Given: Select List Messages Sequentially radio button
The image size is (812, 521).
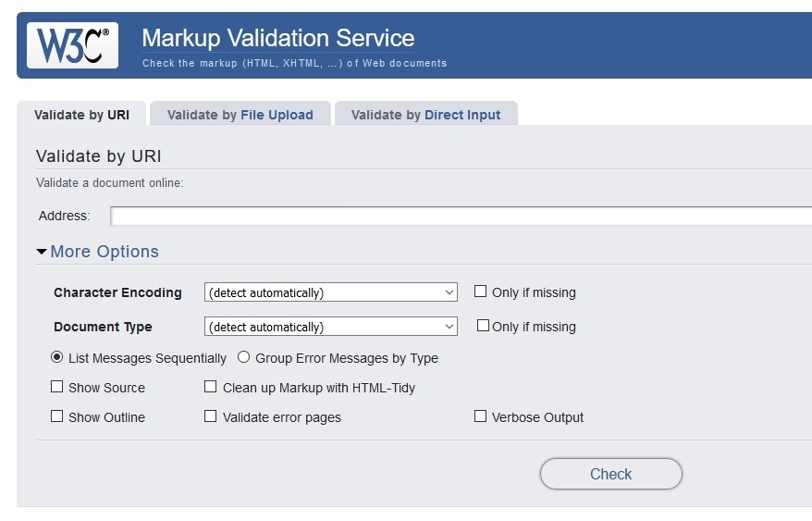Looking at the screenshot, I should pyautogui.click(x=57, y=357).
